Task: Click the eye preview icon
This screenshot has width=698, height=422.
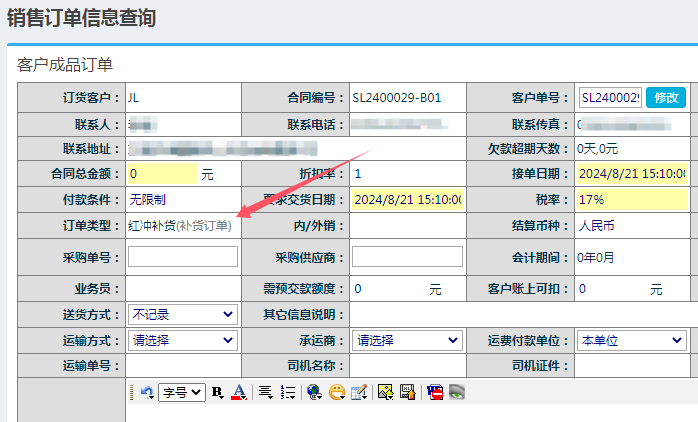Action: click(x=457, y=393)
